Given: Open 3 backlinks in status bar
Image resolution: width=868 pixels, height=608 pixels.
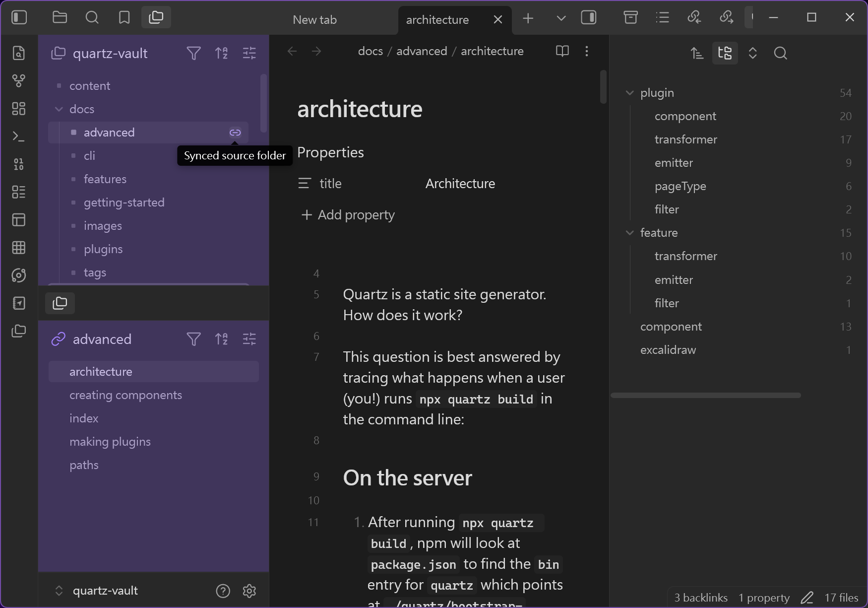Looking at the screenshot, I should tap(701, 598).
